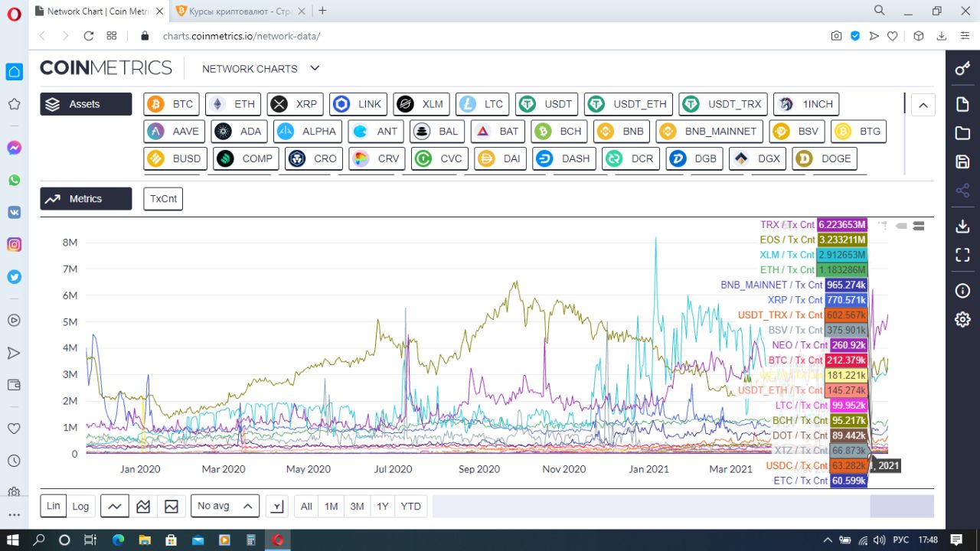This screenshot has height=551, width=980.
Task: Download chart data from right sidebar
Action: tap(962, 227)
